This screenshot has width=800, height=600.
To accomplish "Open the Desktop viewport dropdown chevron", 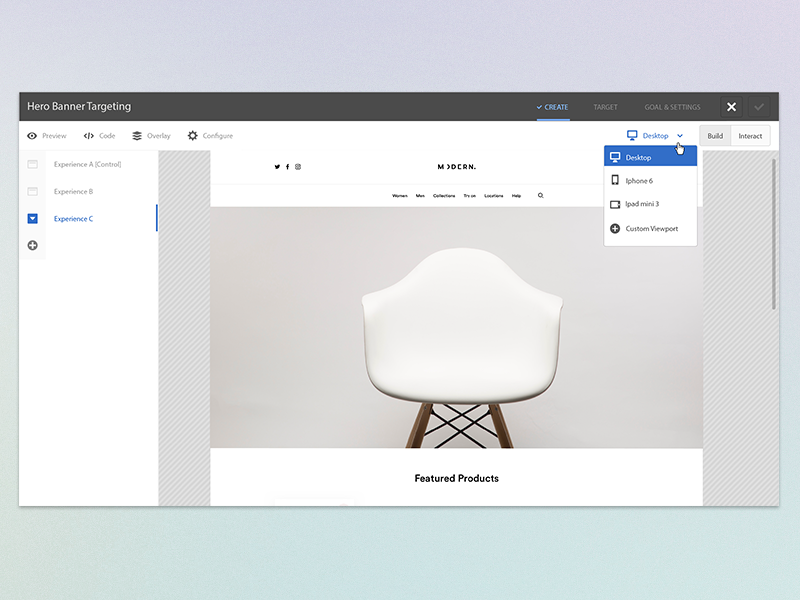I will [x=680, y=135].
